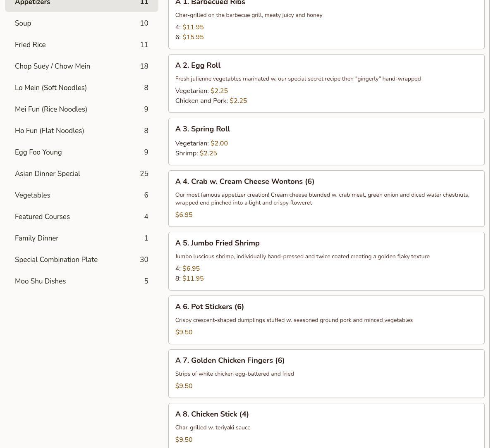Open Special Combination Plate category

81,260
